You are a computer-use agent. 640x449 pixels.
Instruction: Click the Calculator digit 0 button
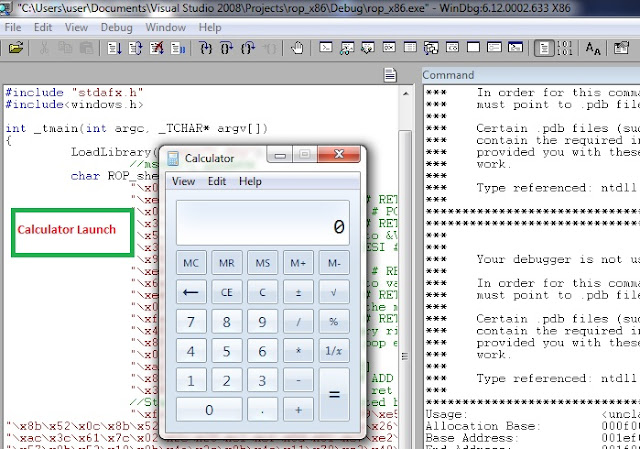[x=209, y=409]
